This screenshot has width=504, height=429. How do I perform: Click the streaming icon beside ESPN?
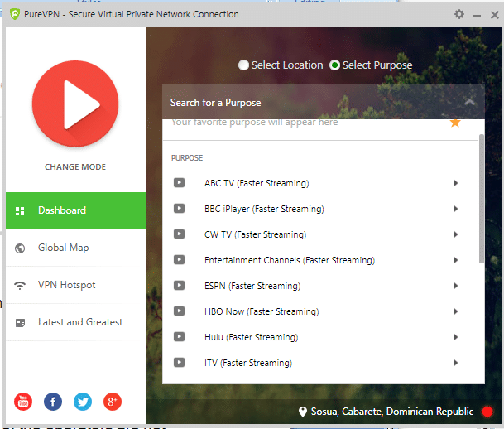[179, 285]
